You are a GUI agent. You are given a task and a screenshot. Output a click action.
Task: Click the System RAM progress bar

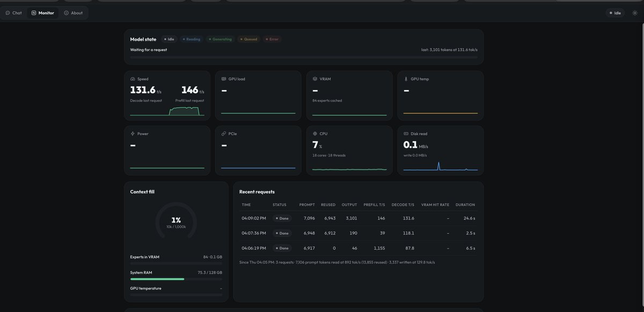[x=176, y=279]
